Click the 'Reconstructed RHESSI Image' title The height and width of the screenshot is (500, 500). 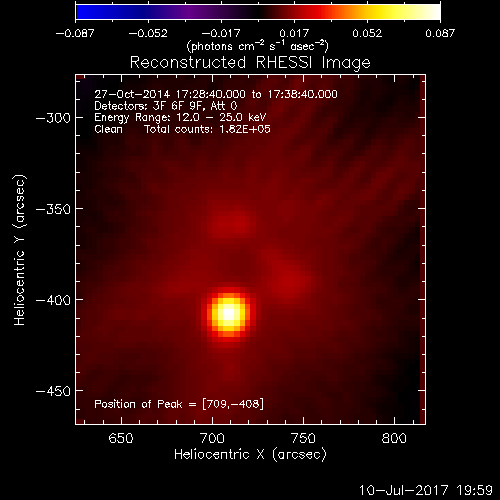[250, 63]
